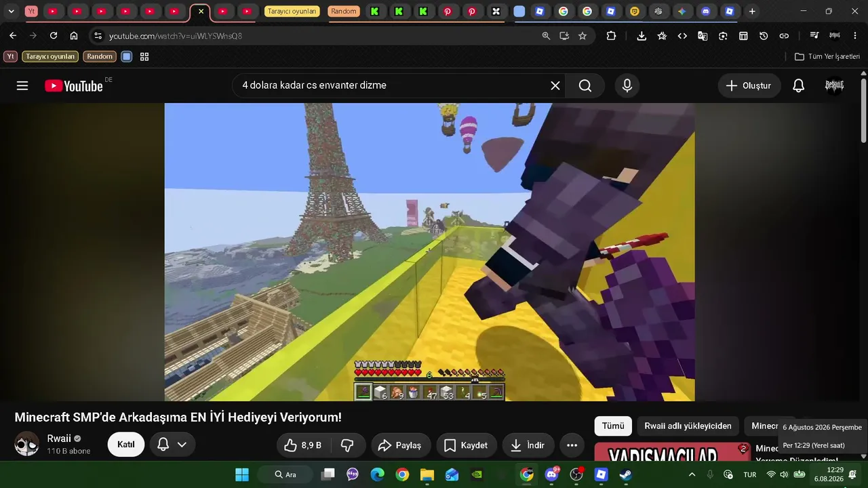The image size is (868, 488).
Task: Show hidden system tray icons
Action: 692,474
